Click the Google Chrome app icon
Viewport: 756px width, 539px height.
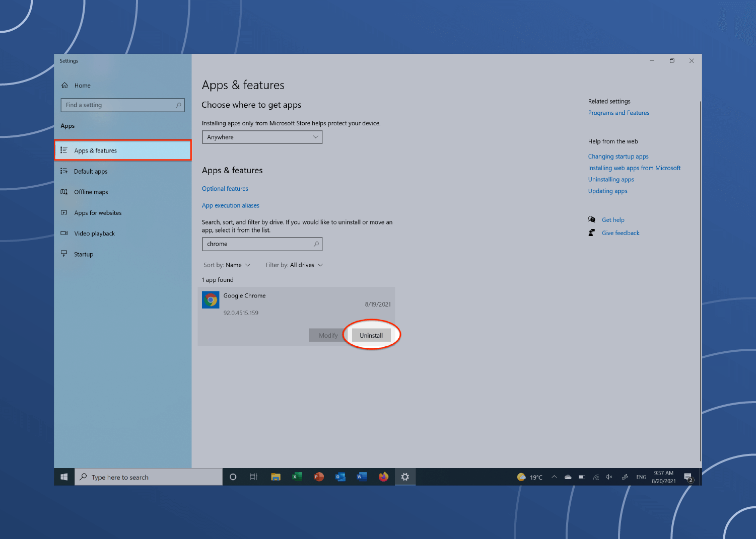coord(211,299)
